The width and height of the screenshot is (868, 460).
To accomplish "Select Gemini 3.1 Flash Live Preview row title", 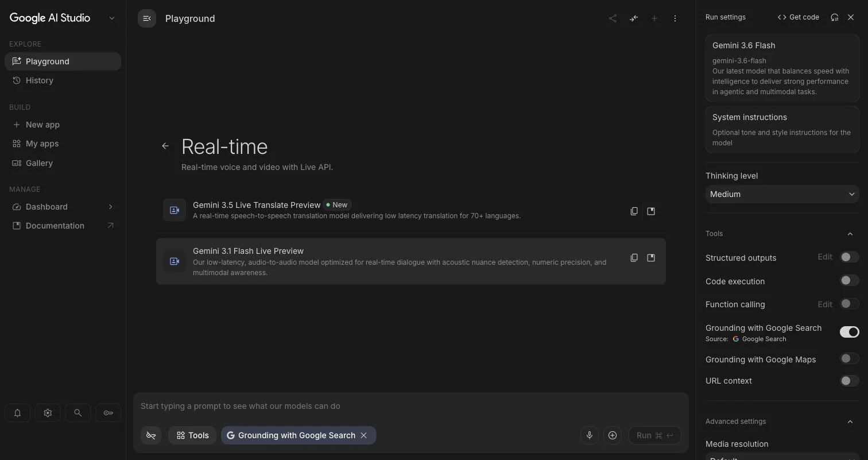I will point(248,251).
